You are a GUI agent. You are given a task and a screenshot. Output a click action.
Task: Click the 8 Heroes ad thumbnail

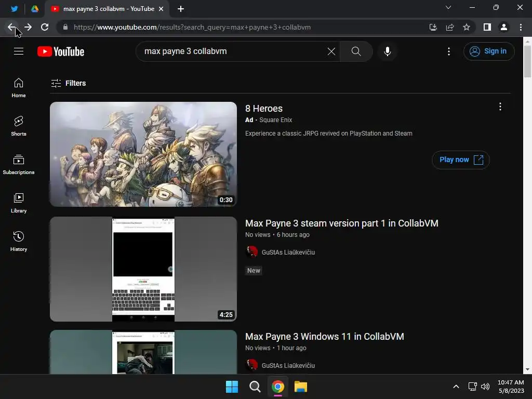coord(143,154)
